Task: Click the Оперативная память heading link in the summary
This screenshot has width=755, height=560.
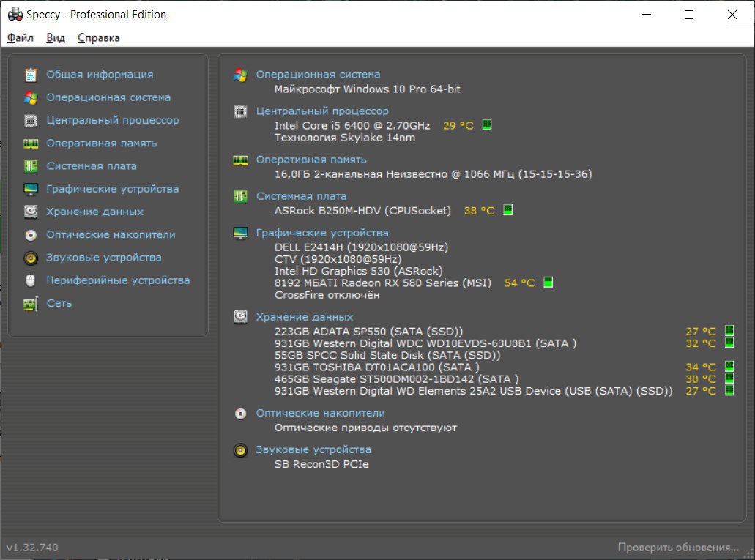Action: pos(311,160)
